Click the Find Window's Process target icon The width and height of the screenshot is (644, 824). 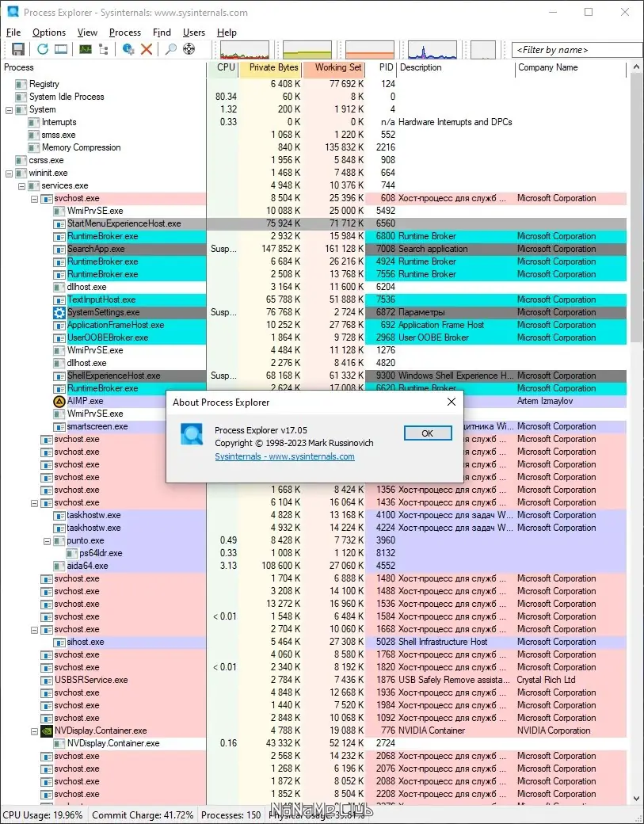pos(189,49)
